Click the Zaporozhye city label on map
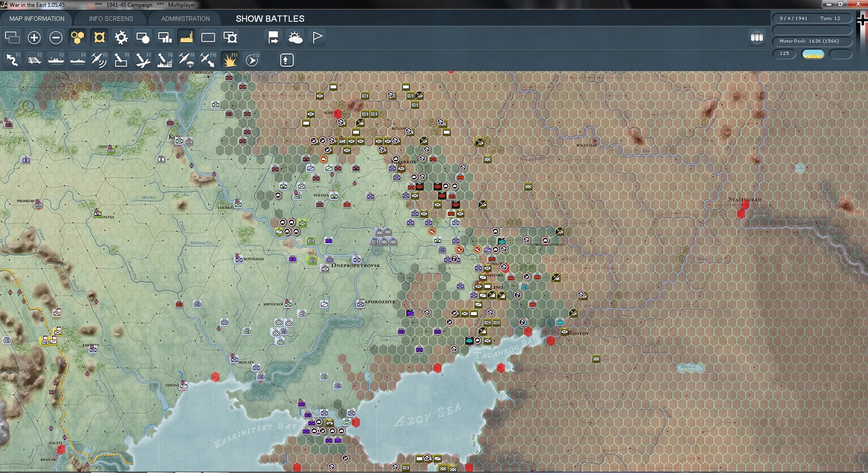 click(x=380, y=302)
